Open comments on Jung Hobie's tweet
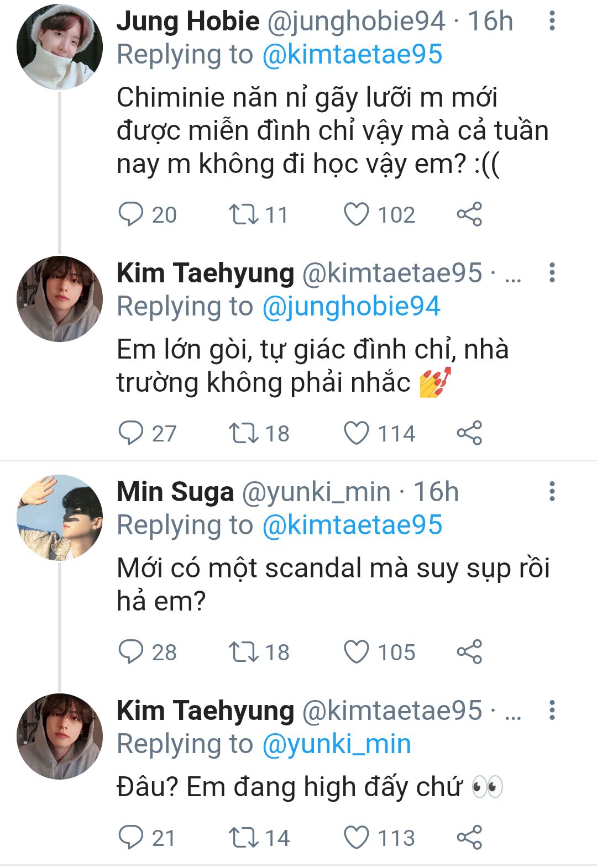The height and width of the screenshot is (868, 597). [131, 214]
